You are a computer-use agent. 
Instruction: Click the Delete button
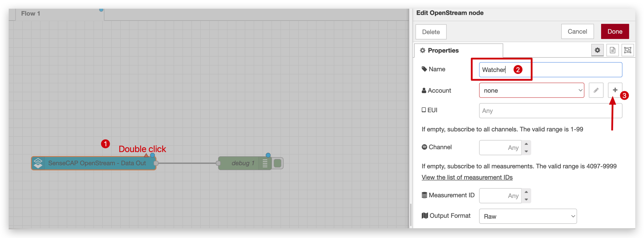(431, 32)
